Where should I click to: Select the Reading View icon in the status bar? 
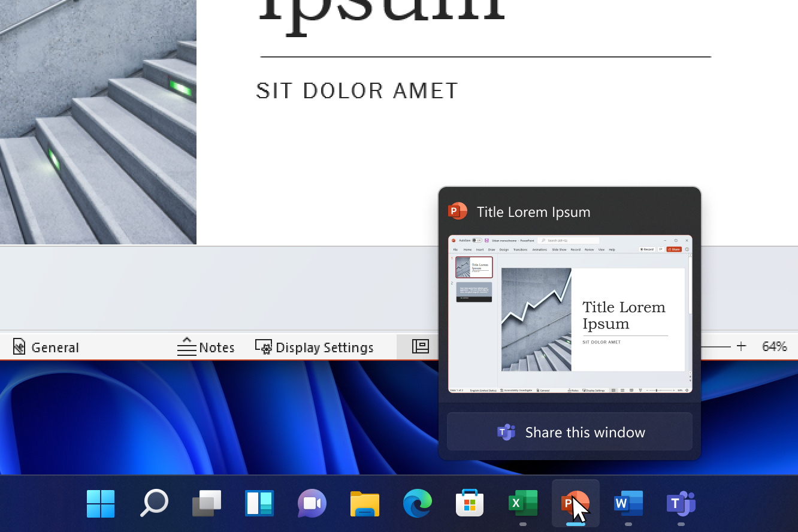pos(420,346)
